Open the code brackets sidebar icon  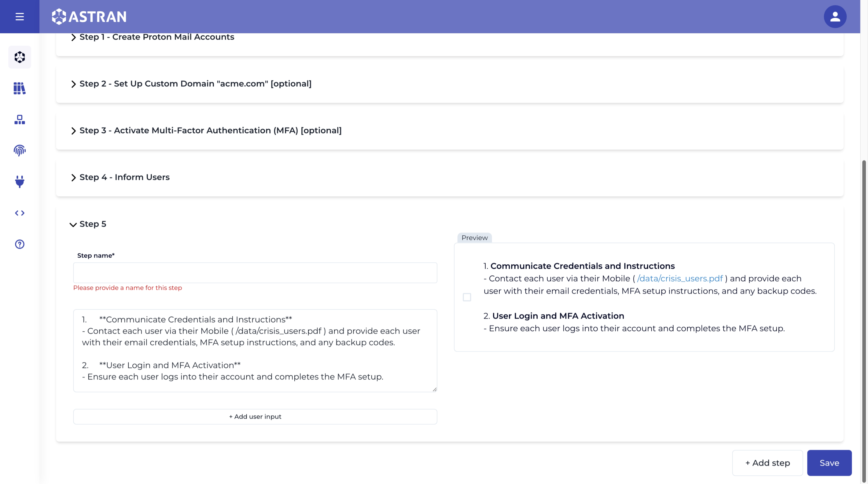point(20,213)
